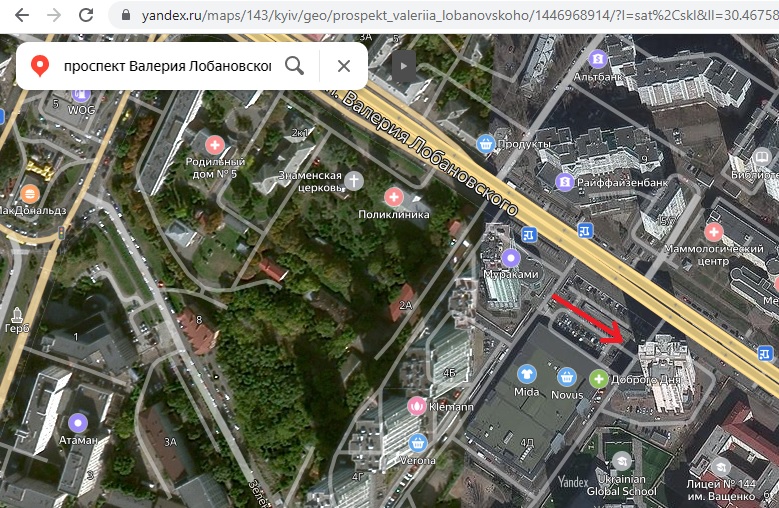Screen dimensions: 779x508
Task: Select the Райффайзенбанк bank marker
Action: [566, 182]
